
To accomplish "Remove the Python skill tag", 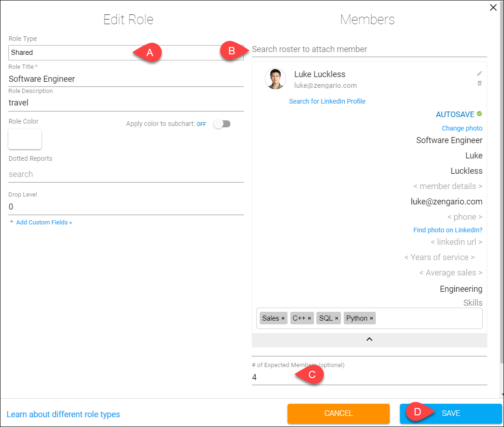I will coord(371,318).
